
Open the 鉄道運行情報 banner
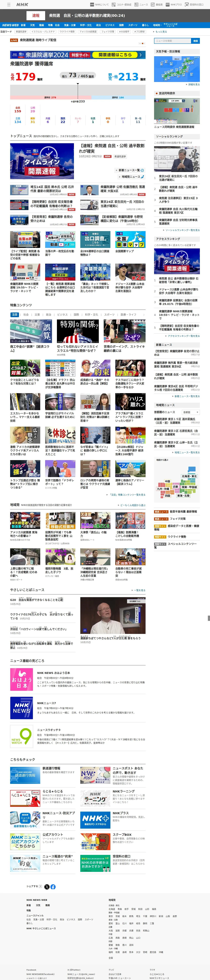click(x=25, y=775)
